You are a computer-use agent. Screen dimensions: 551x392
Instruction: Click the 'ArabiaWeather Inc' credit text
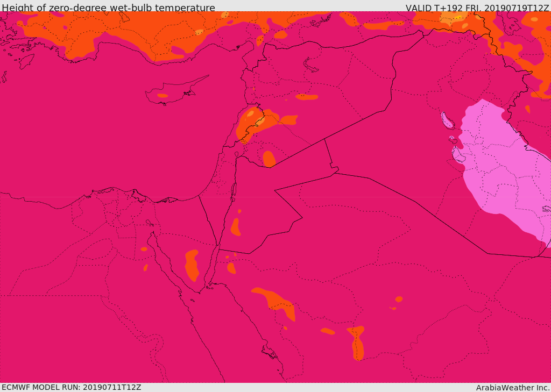tap(513, 388)
